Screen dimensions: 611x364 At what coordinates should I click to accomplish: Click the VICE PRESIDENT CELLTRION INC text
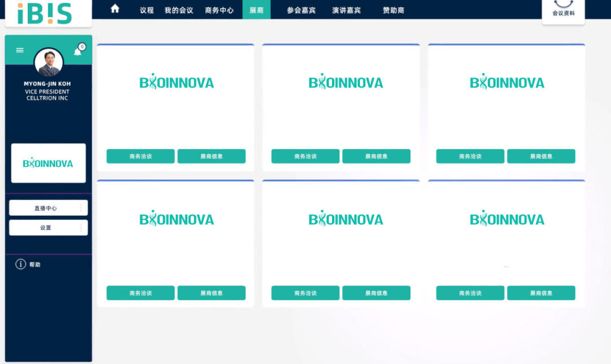click(x=47, y=95)
